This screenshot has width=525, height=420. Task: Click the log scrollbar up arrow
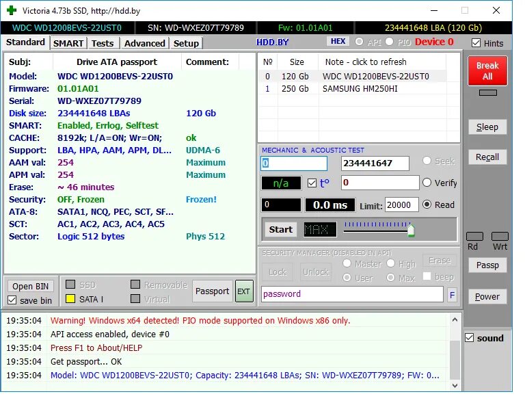click(x=455, y=319)
